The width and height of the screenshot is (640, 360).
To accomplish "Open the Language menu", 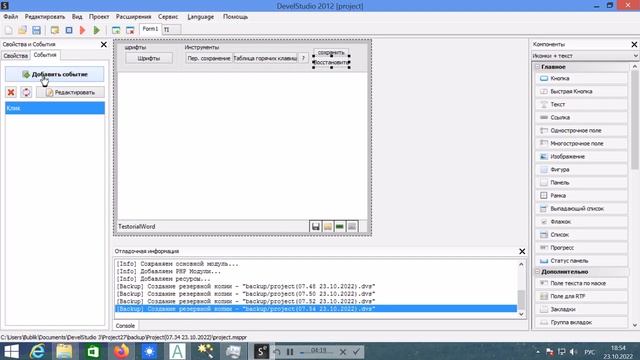I will pyautogui.click(x=200, y=17).
